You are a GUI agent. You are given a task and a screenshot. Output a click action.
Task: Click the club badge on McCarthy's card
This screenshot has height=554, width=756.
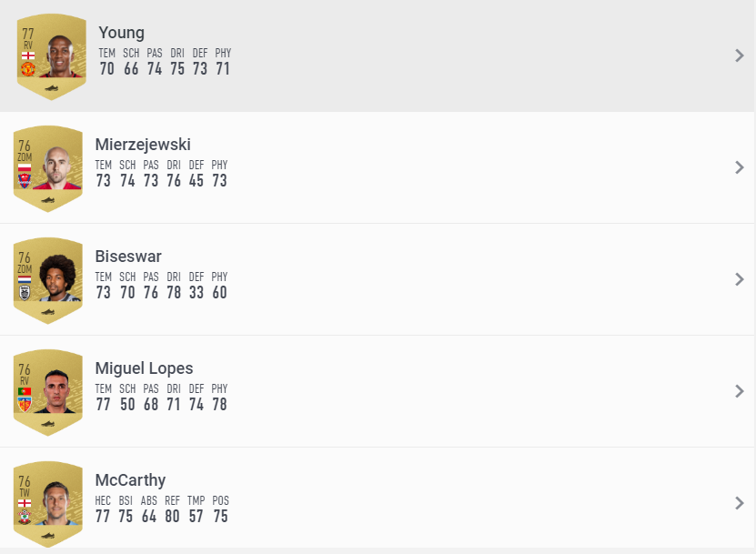(x=25, y=518)
